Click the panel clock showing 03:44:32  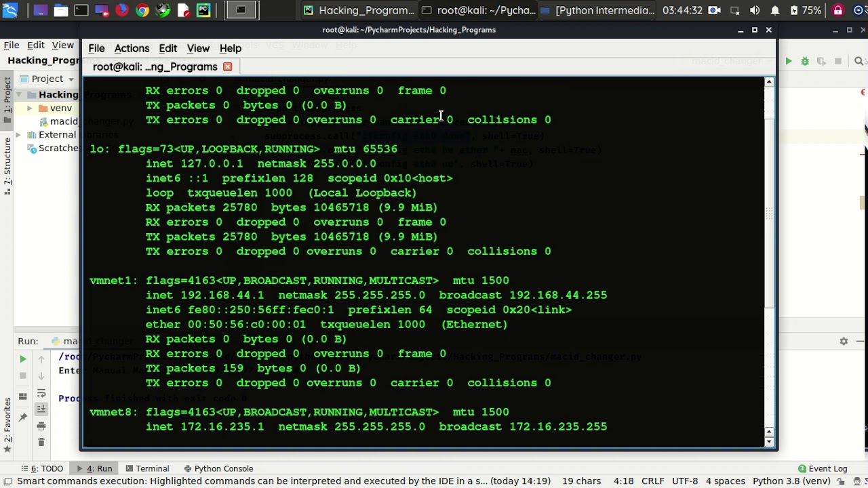coord(682,10)
